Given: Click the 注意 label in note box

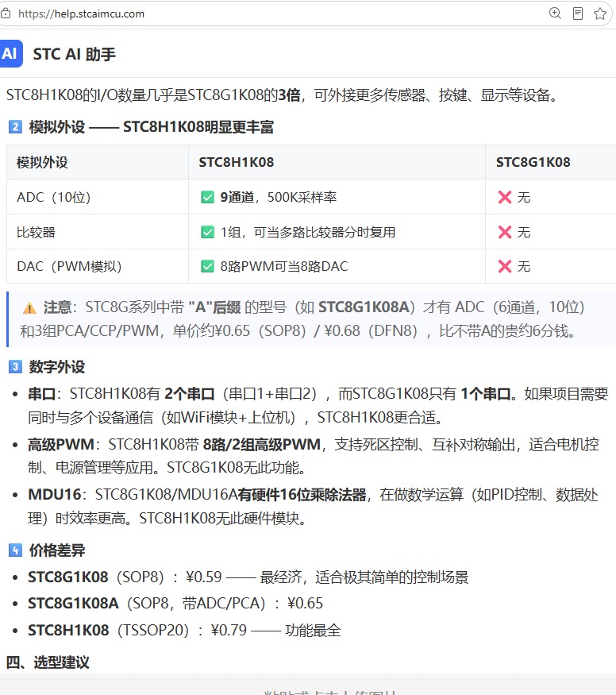Looking at the screenshot, I should 57,307.
